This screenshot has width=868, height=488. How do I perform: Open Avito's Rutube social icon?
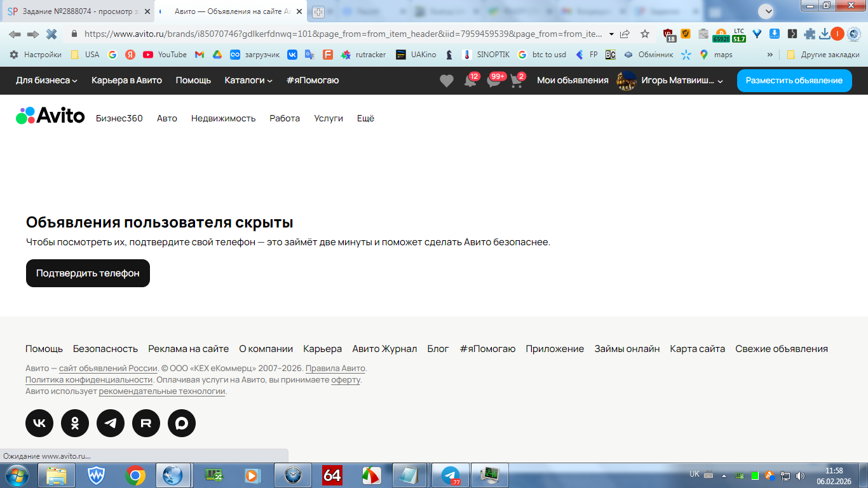tap(146, 423)
